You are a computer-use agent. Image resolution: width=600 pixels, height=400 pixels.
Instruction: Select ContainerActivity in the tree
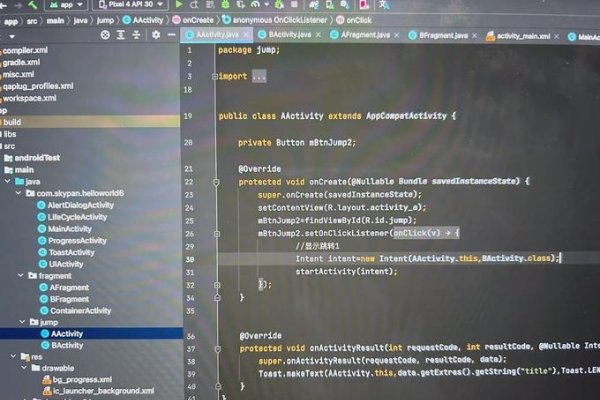(x=80, y=310)
